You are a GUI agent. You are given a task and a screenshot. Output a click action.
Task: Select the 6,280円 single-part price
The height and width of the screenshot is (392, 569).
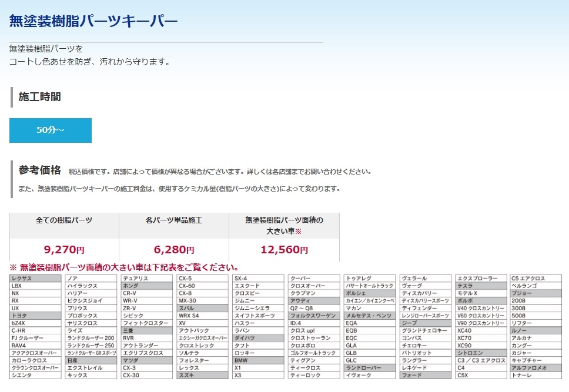(x=173, y=249)
